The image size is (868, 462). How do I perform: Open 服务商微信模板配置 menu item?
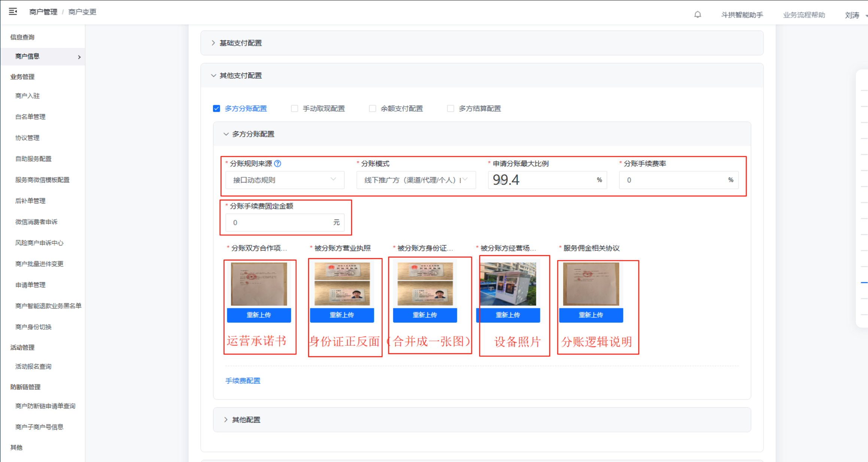coord(42,180)
